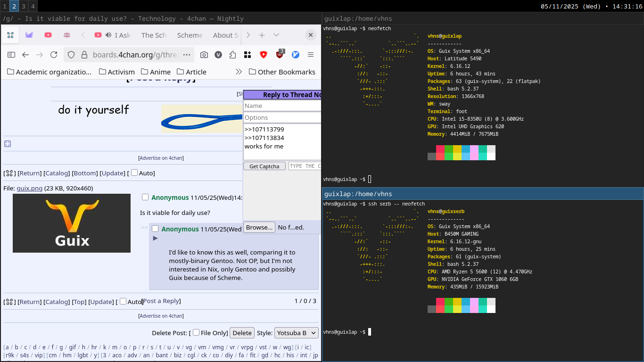644x362 pixels.
Task: Click the padlock site security icon
Action: pyautogui.click(x=84, y=55)
